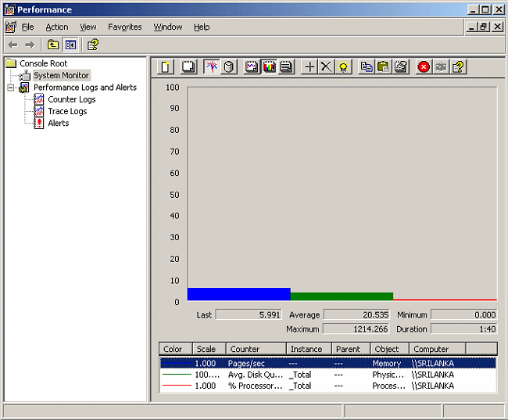This screenshot has width=508, height=420.
Task: Click the Color column header
Action: (176, 349)
